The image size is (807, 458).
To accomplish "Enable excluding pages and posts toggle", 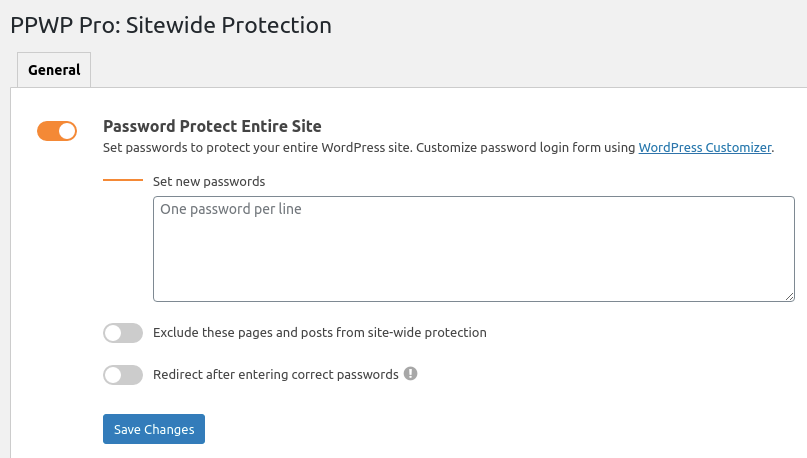I will point(123,333).
